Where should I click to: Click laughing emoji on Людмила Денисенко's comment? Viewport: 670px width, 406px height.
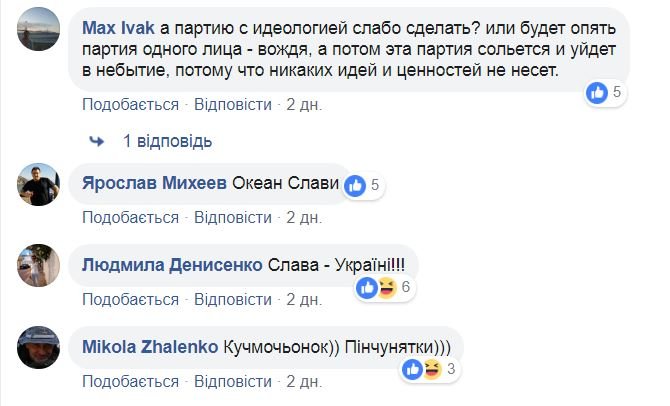point(388,288)
